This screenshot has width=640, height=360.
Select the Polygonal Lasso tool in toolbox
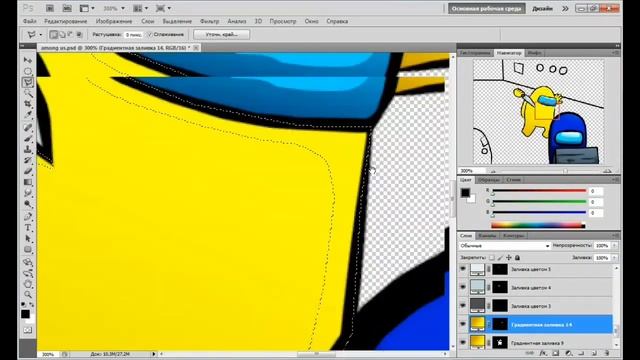pos(28,82)
